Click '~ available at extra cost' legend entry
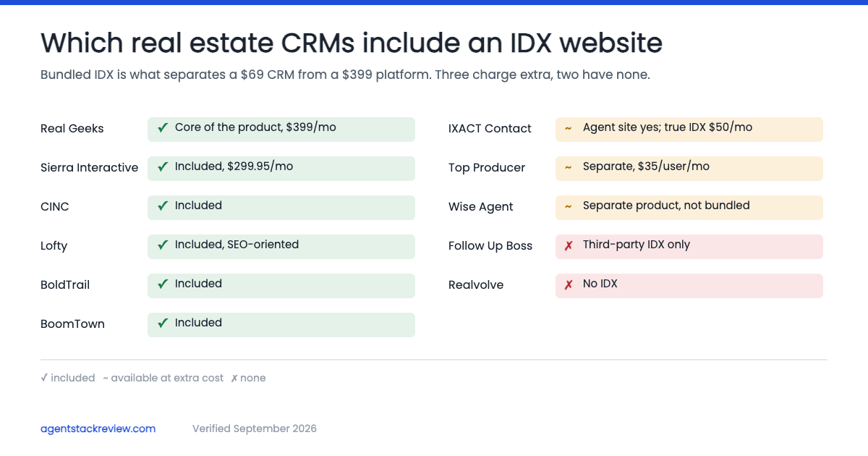 coord(163,378)
